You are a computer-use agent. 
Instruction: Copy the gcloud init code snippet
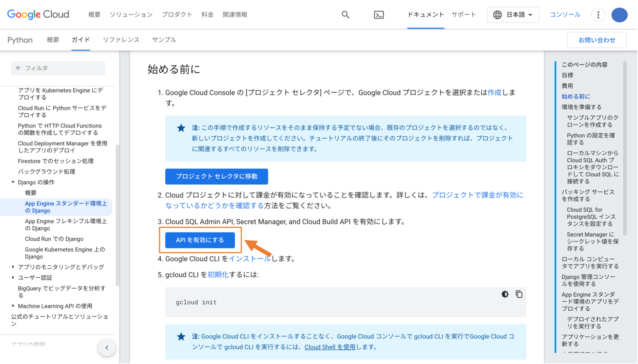tap(519, 294)
